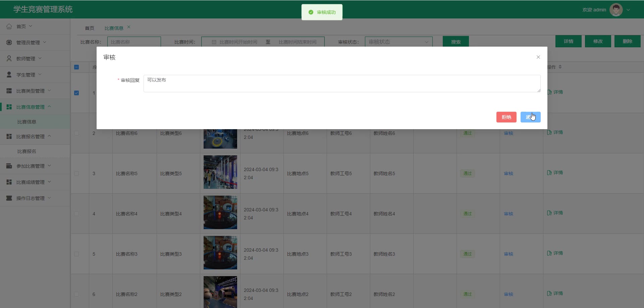Switch to the 比赛信息 tab
The image size is (644, 308).
coord(114,28)
